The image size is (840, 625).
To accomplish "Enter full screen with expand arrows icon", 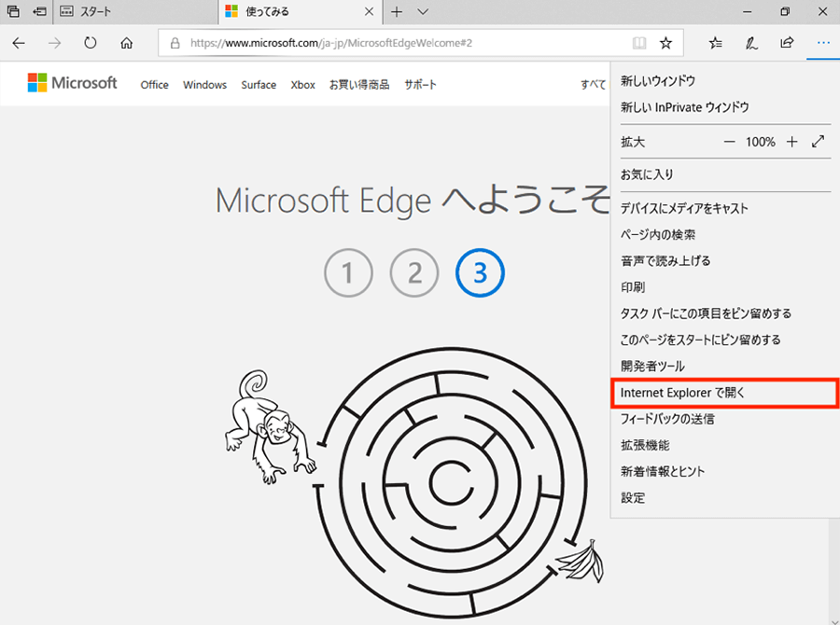I will (818, 142).
